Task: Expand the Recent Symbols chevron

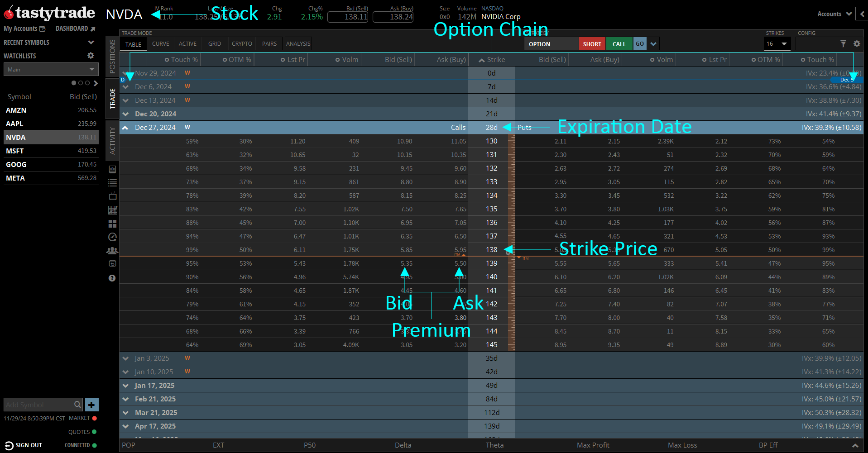Action: point(91,43)
